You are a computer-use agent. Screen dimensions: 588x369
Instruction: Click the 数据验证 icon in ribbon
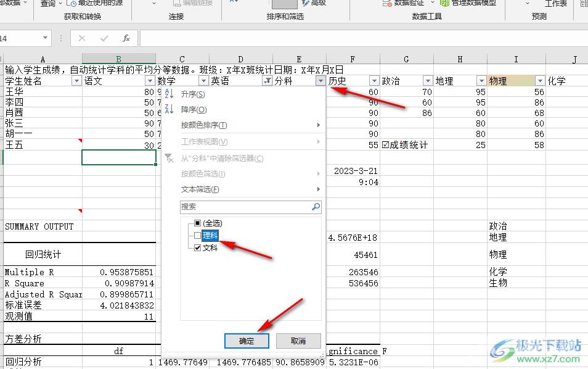click(x=387, y=3)
